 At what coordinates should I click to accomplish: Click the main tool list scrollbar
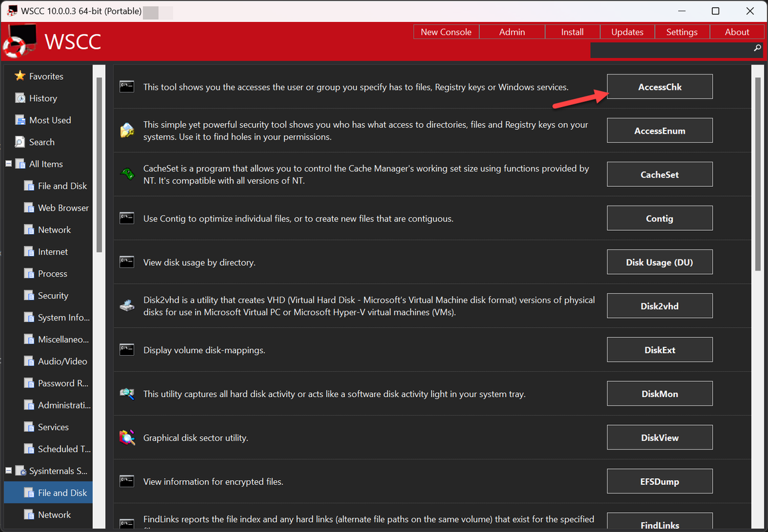[758, 174]
